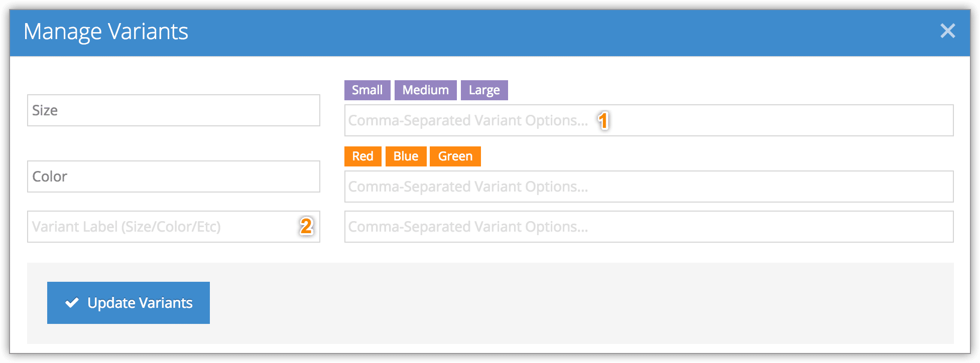Click the orange number 1 marker
980x363 pixels.
[603, 121]
